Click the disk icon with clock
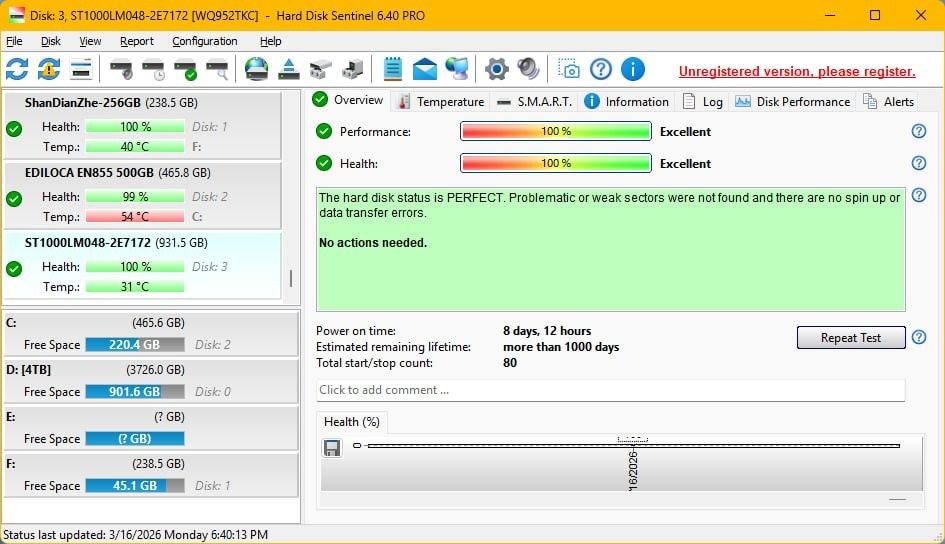The image size is (945, 544). pyautogui.click(x=153, y=69)
